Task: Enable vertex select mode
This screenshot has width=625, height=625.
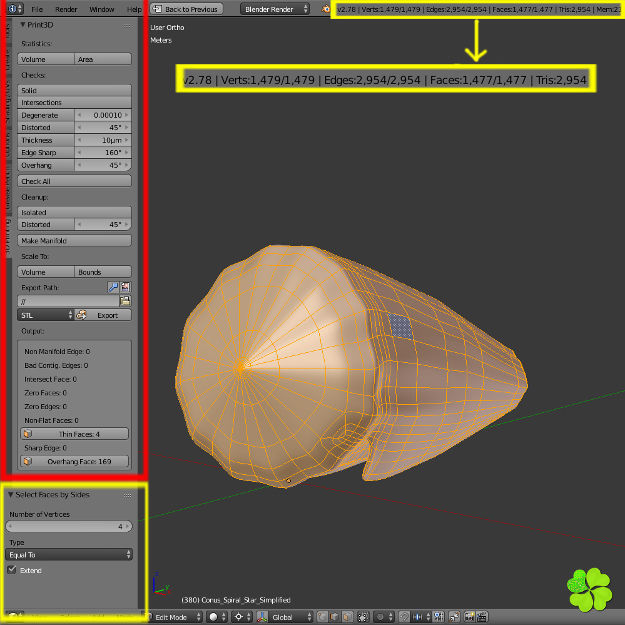Action: coord(323,617)
